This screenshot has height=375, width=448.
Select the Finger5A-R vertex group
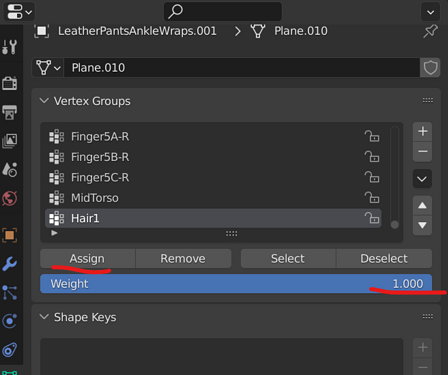click(213, 137)
